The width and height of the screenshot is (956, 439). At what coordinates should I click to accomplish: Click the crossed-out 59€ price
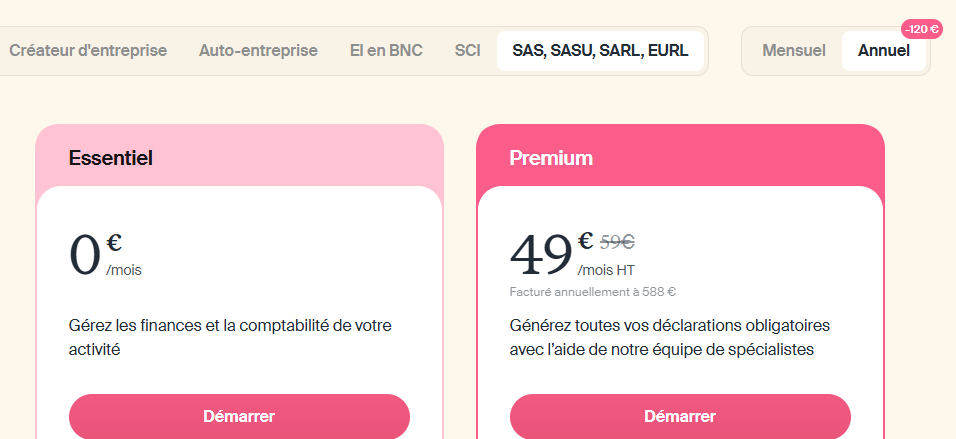[617, 241]
